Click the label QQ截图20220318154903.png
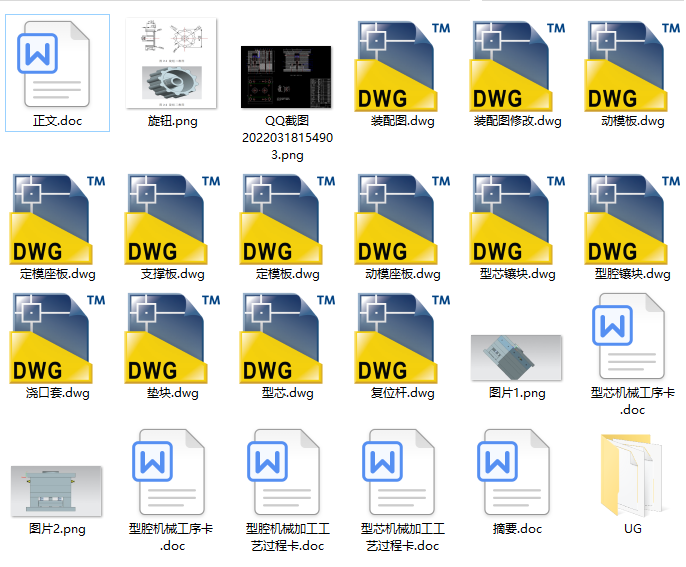Screen dimensions: 686x567 pos(287,138)
